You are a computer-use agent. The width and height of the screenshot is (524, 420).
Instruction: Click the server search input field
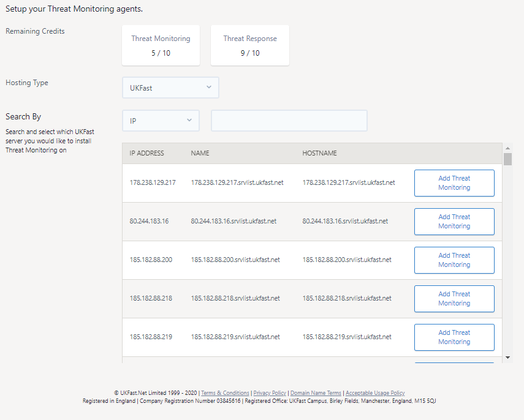[289, 121]
